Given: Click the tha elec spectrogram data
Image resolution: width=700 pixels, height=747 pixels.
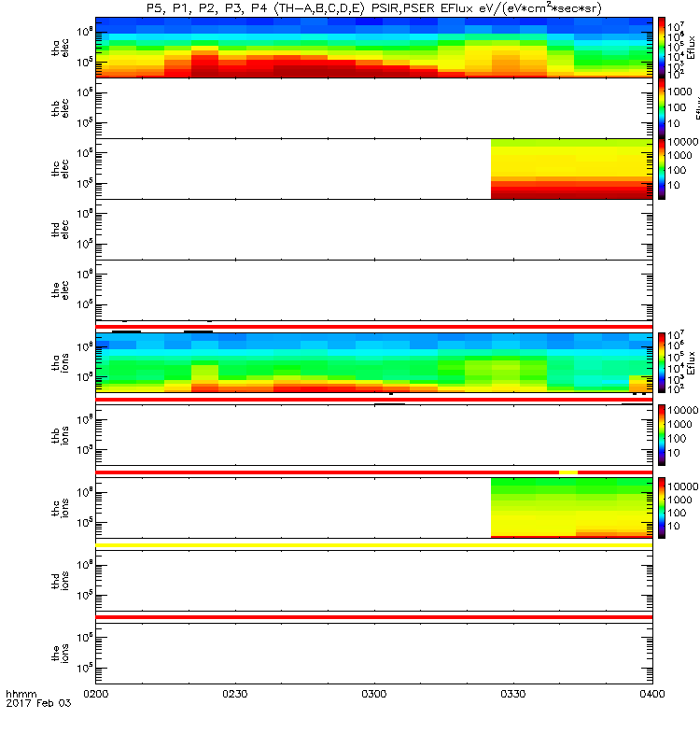Looking at the screenshot, I should tap(374, 48).
